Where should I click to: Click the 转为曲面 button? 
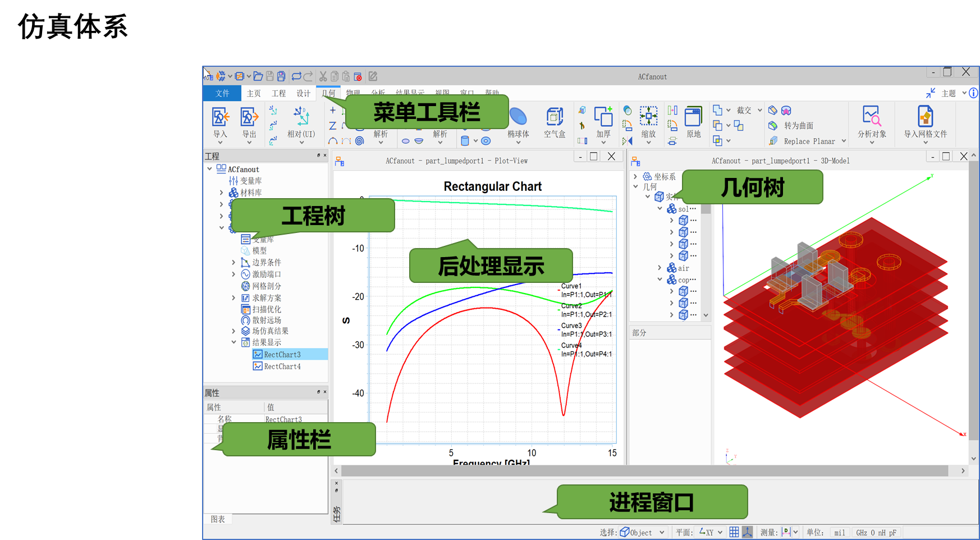(x=798, y=126)
